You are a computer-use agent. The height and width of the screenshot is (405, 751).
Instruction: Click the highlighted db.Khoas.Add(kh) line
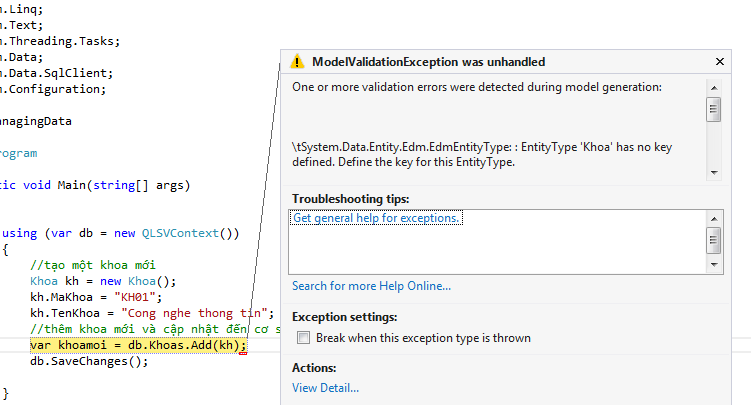coord(138,345)
